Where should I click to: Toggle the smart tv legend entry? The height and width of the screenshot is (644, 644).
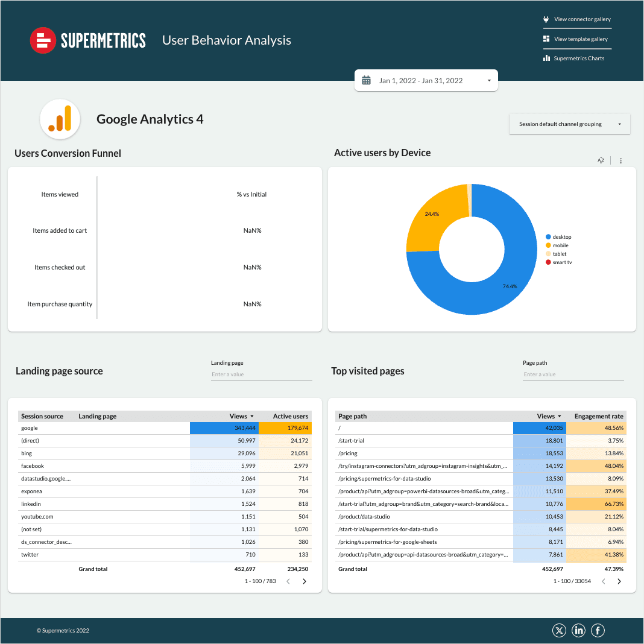point(561,262)
